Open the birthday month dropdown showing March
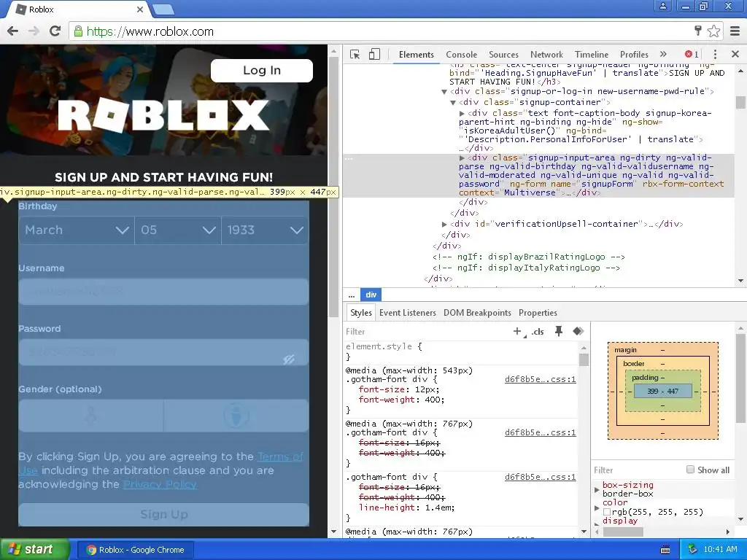 pyautogui.click(x=77, y=230)
